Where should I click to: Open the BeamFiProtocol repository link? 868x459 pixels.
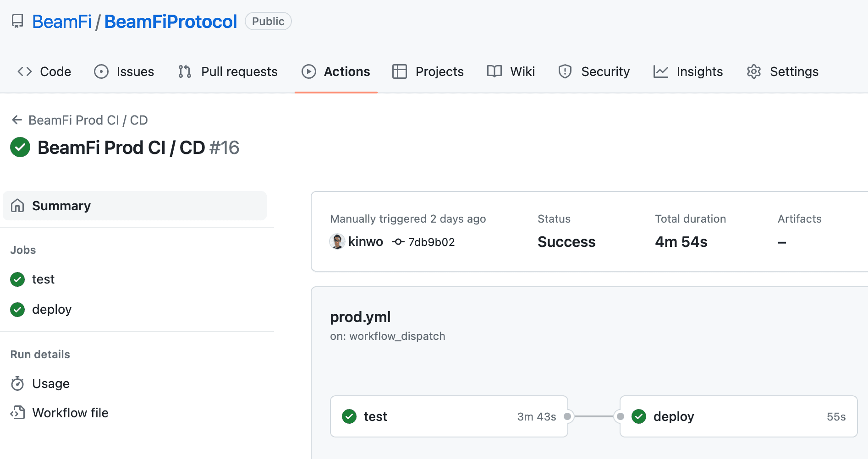170,22
